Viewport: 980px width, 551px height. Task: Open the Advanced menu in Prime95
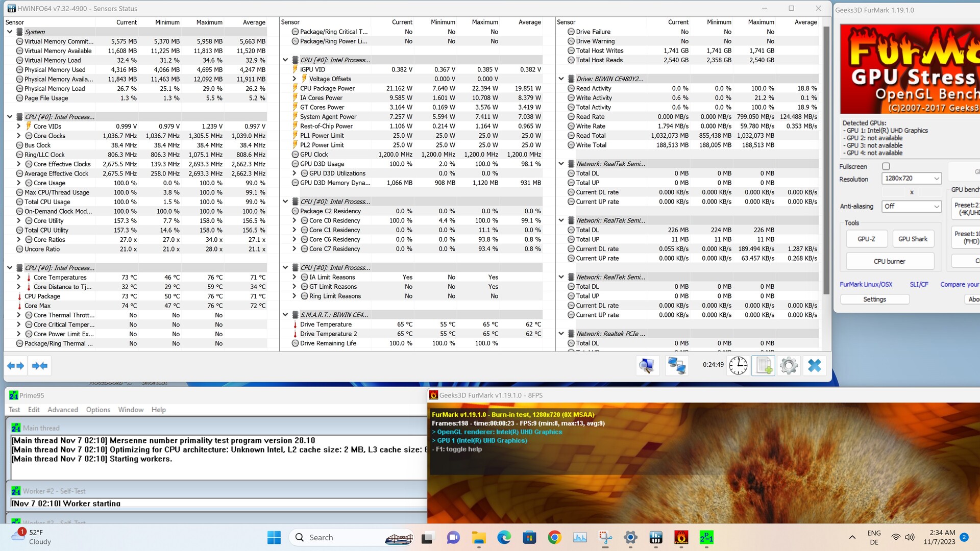coord(63,410)
